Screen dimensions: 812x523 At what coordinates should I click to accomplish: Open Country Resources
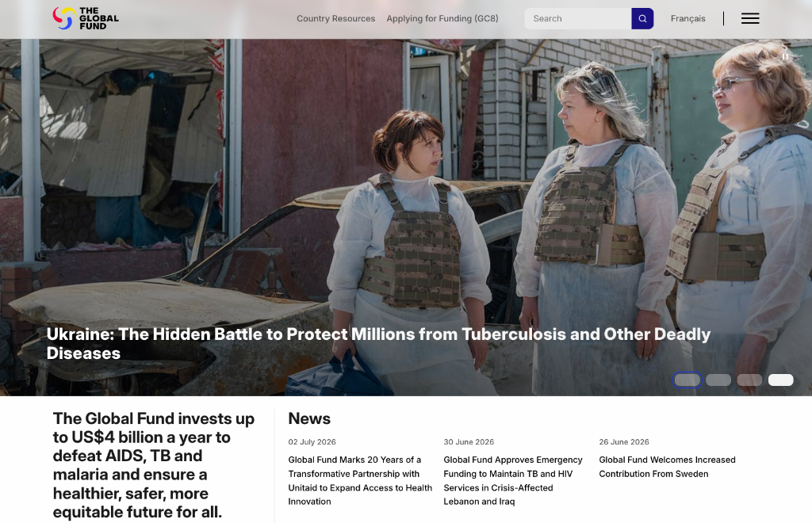[x=335, y=19]
